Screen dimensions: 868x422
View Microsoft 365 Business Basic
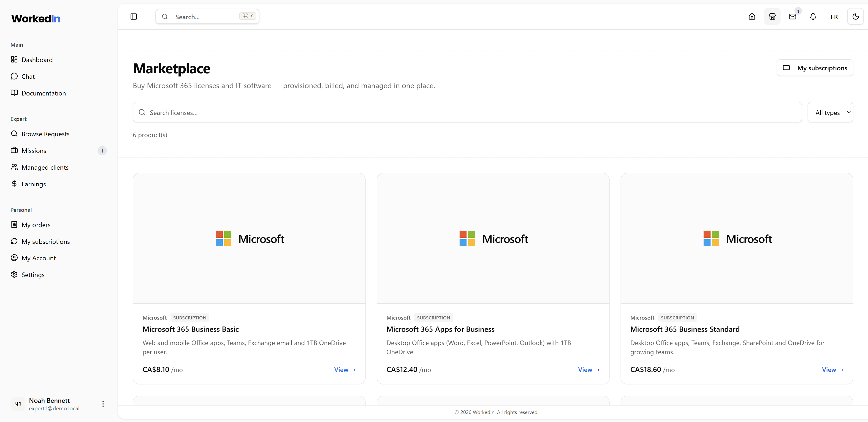pos(345,370)
